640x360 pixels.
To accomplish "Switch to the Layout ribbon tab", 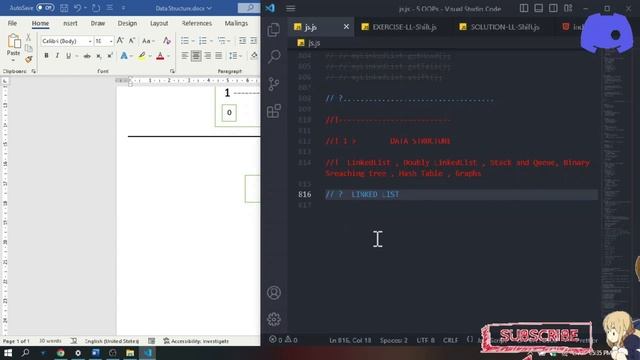I will [x=159, y=23].
